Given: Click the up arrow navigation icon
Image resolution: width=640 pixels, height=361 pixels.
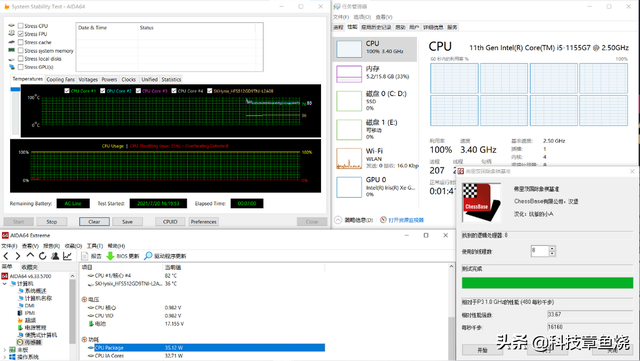Looking at the screenshot, I should click(x=30, y=256).
